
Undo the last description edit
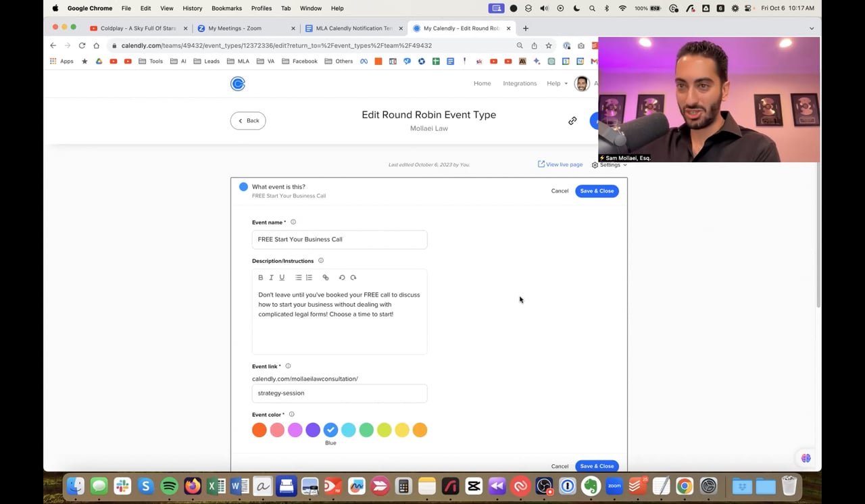pyautogui.click(x=342, y=278)
